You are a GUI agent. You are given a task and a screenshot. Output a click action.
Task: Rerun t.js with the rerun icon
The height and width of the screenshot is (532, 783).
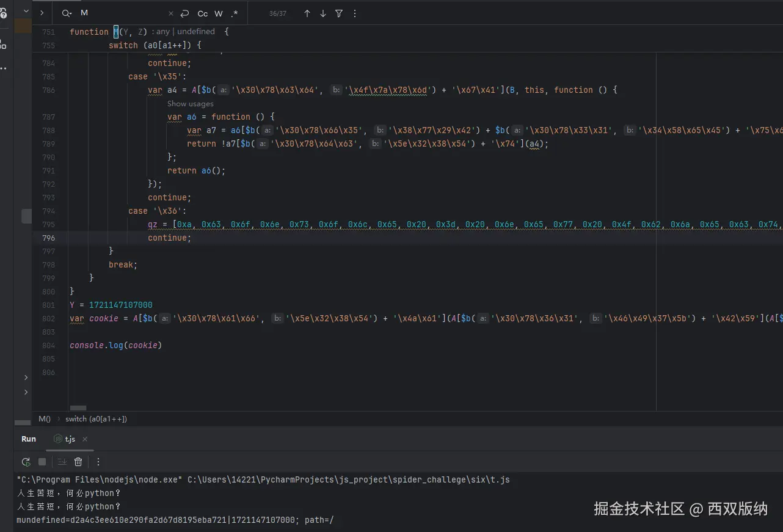26,462
